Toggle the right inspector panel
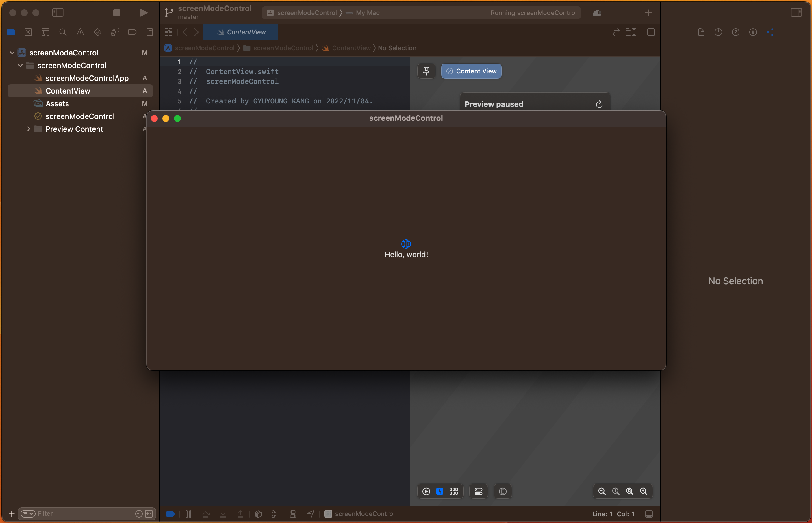The width and height of the screenshot is (812, 523). point(796,13)
